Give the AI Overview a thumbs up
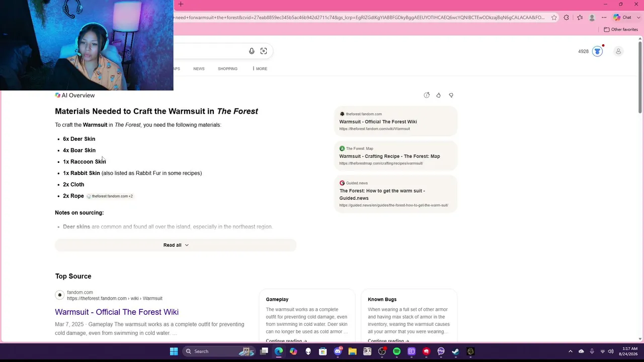This screenshot has width=644, height=362. click(439, 96)
